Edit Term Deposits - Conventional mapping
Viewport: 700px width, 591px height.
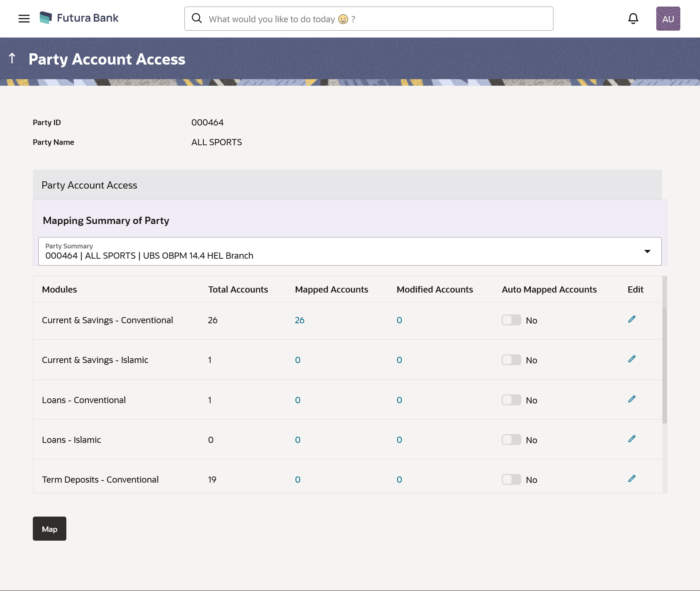[632, 479]
